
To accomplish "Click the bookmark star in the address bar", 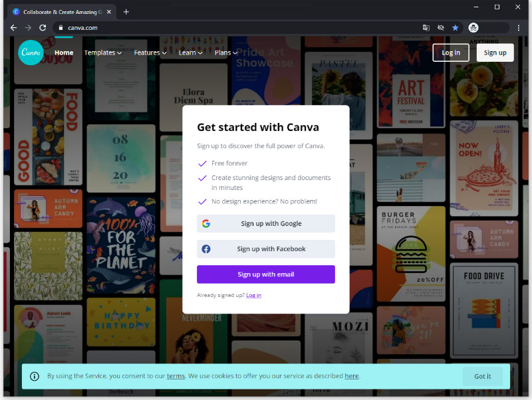I will (x=455, y=28).
